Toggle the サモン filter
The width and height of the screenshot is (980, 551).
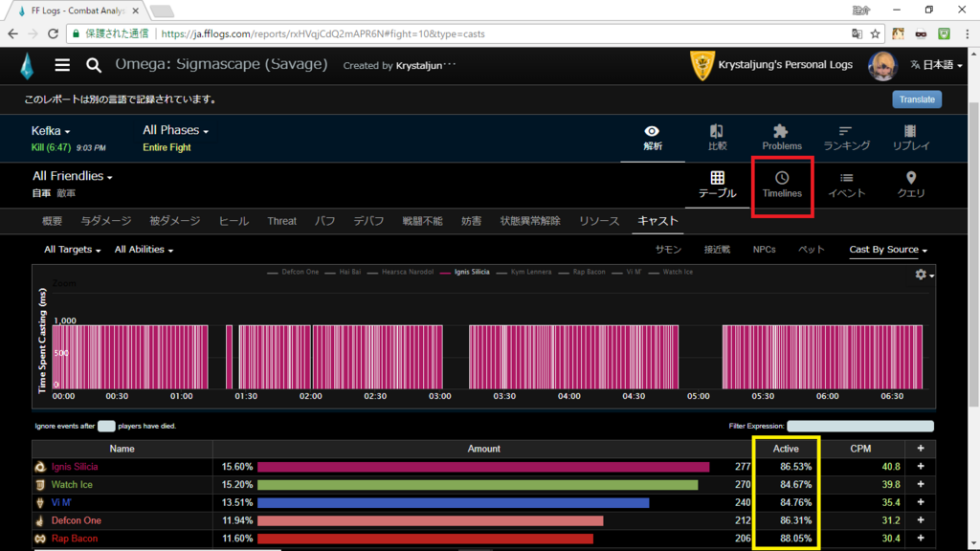[x=668, y=250]
